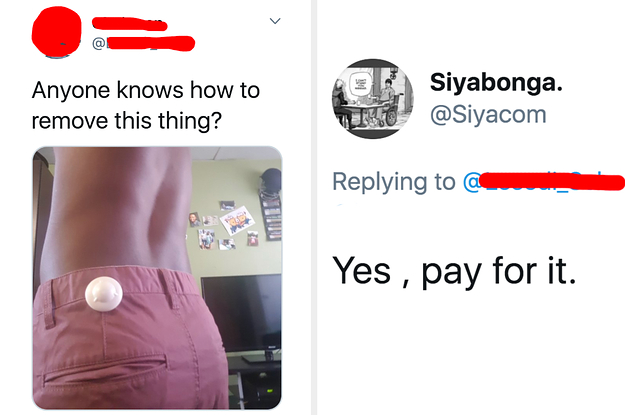Click the white security tag in photo
625x415 pixels.
(104, 294)
